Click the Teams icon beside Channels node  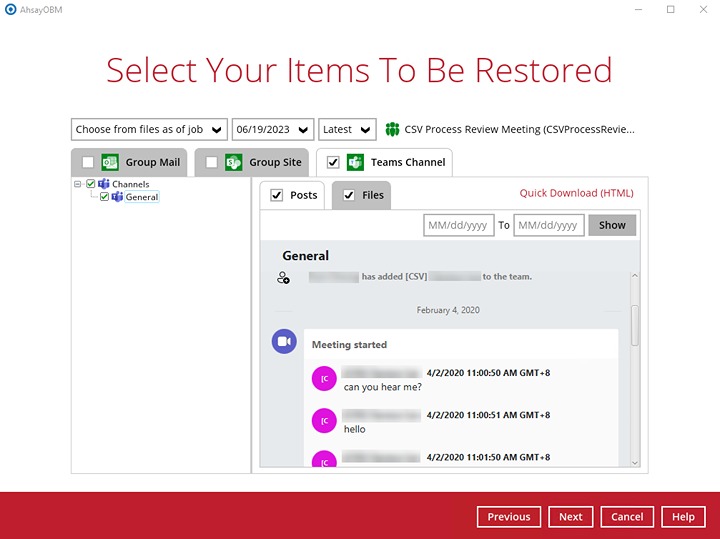(x=104, y=184)
